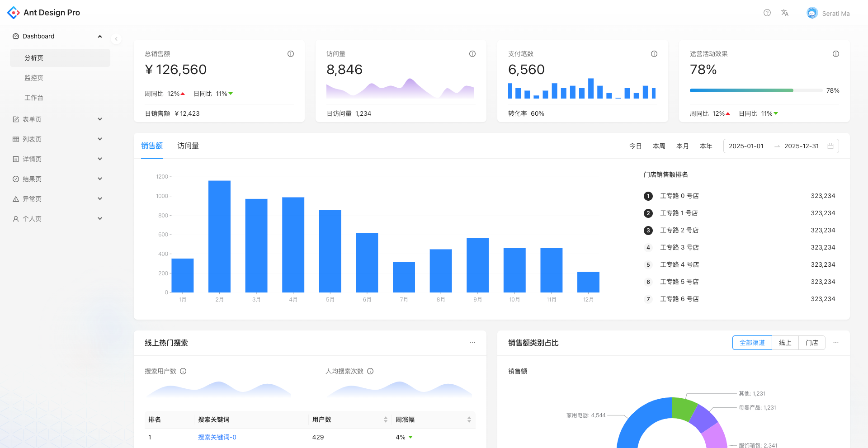Viewport: 868px width, 448px height.
Task: Open the 分析页 menu item
Action: pyautogui.click(x=60, y=58)
